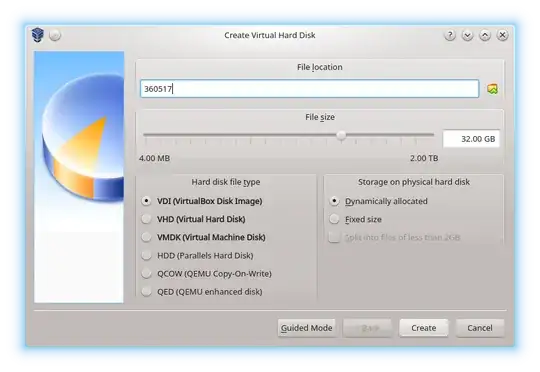The width and height of the screenshot is (540, 372).
Task: Minimize the dialog with the down-chevron button
Action: [467, 35]
